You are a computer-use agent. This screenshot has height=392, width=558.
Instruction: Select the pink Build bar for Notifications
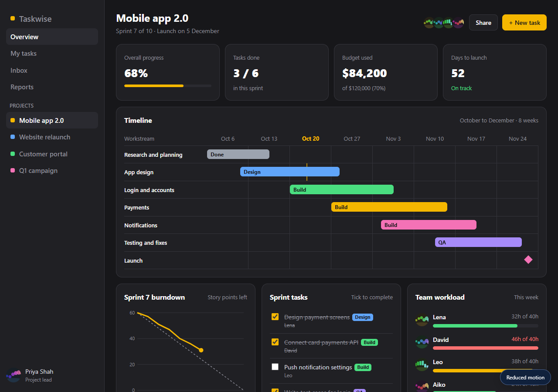[429, 225]
